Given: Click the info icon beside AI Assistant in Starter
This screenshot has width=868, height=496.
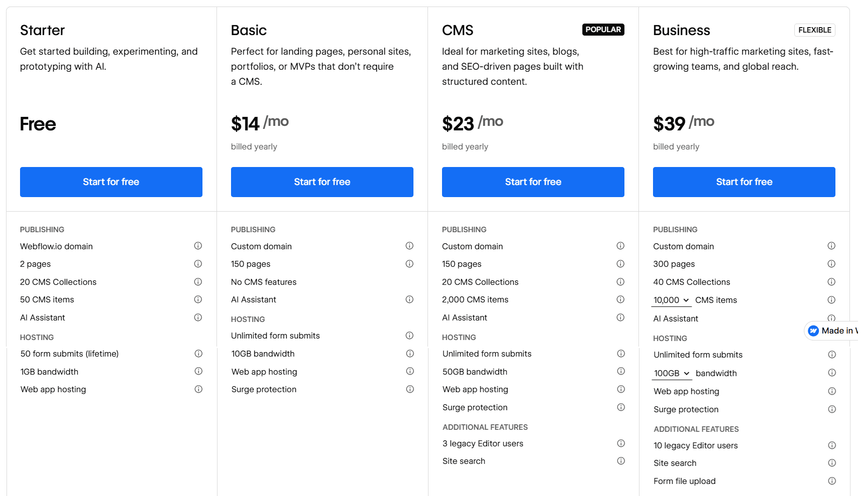Looking at the screenshot, I should 198,317.
